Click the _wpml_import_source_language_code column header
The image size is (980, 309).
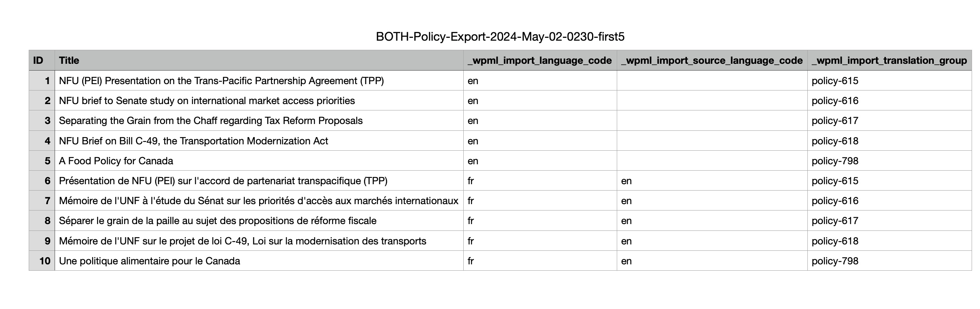(x=712, y=60)
